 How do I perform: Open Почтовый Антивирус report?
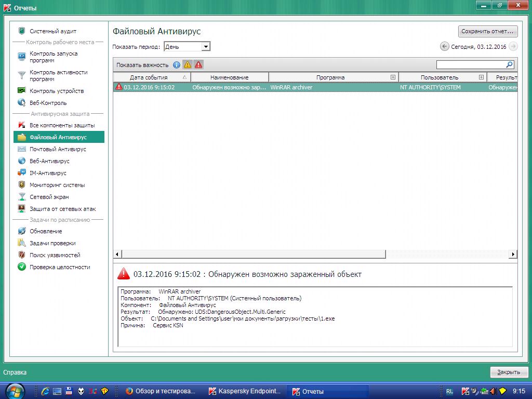(58, 149)
